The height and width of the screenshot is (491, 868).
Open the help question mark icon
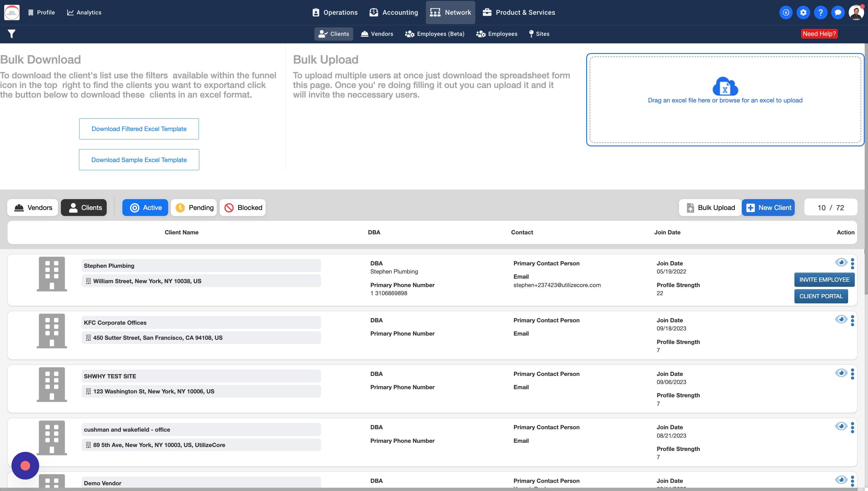point(820,12)
